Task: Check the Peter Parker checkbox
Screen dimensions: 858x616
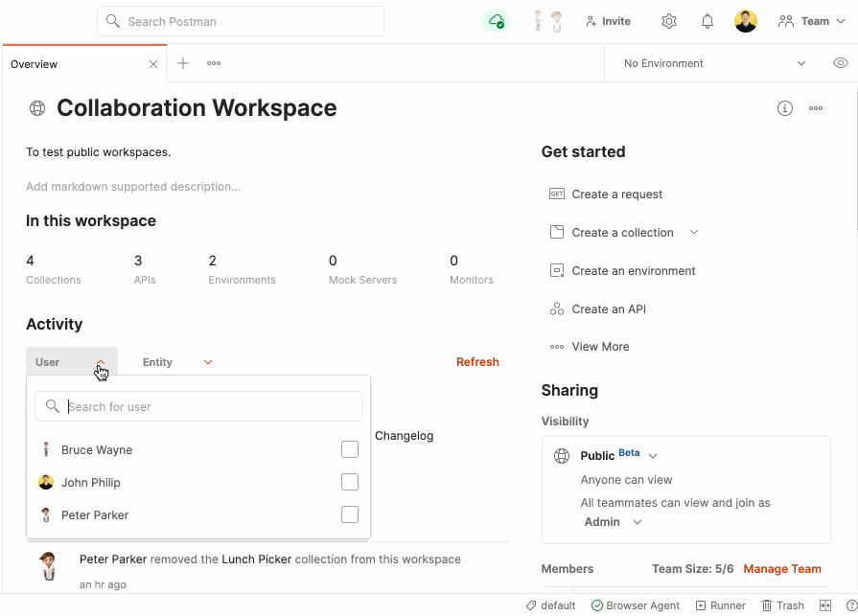Action: (350, 514)
